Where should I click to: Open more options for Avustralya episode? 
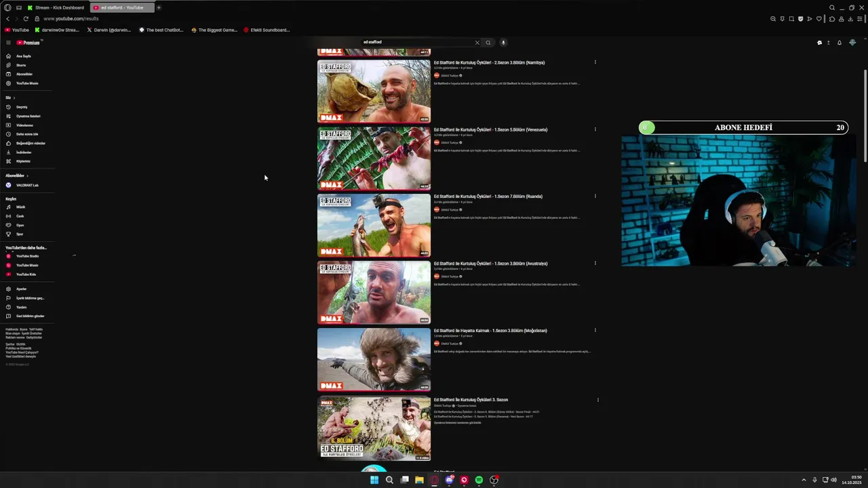coord(595,263)
